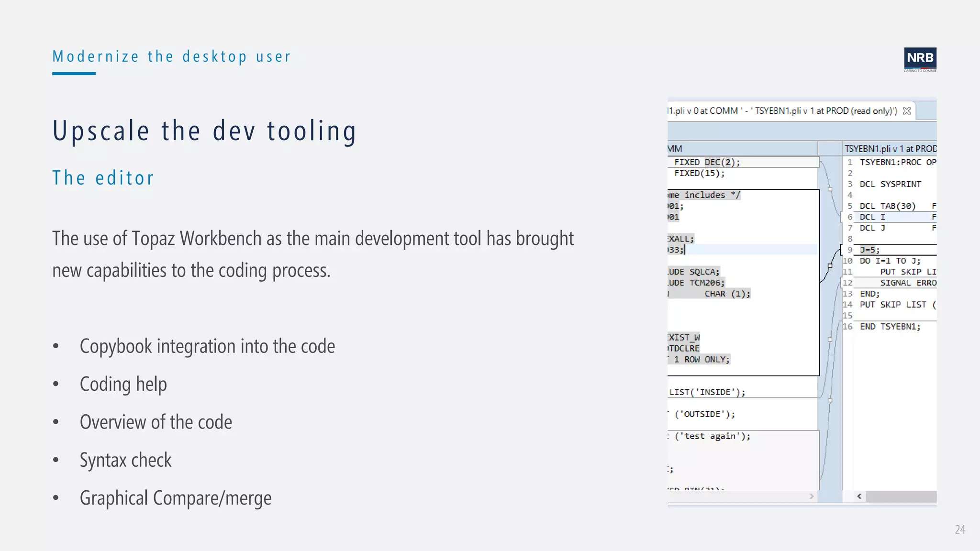Click line 13 'END;'
Viewport: 980px width, 551px height.
point(869,294)
